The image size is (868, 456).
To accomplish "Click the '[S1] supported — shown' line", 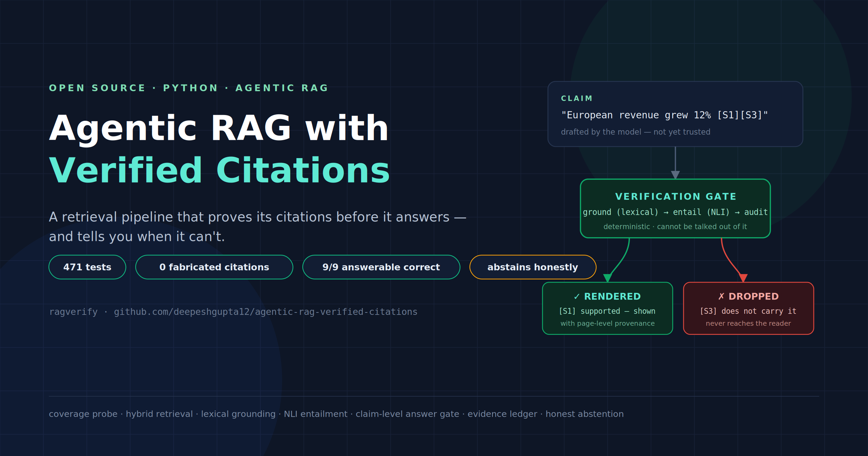I will pos(607,311).
